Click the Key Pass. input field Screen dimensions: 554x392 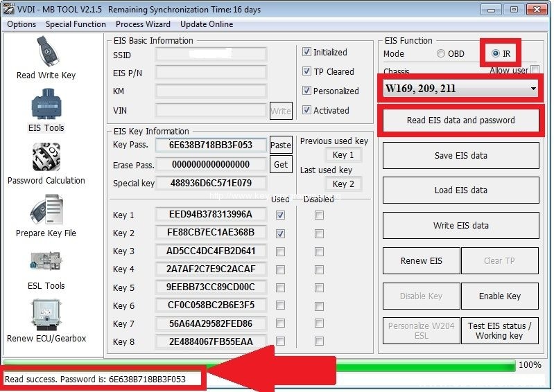tap(211, 145)
